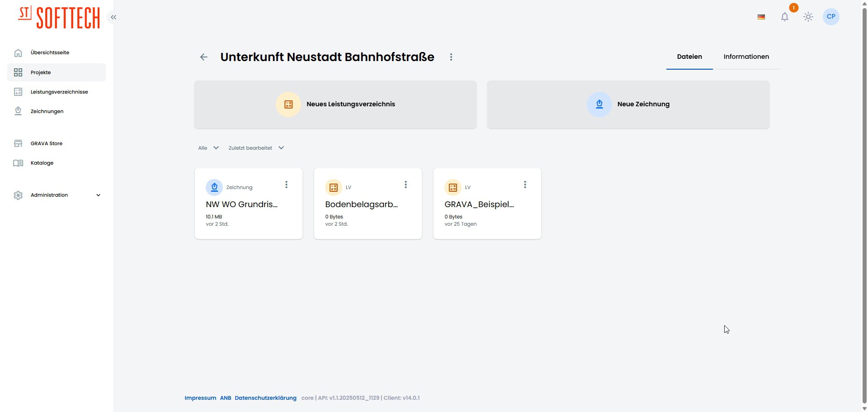Open the Datenschutzerklärung link

click(265, 398)
